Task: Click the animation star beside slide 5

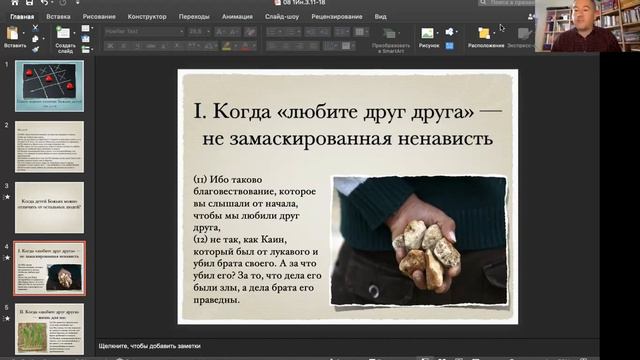Action: (7, 318)
